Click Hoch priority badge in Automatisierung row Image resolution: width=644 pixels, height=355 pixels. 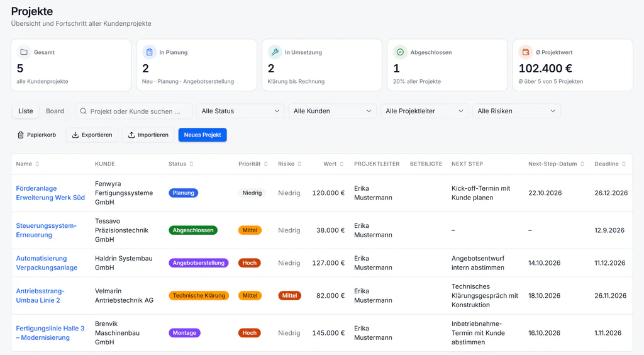tap(249, 263)
